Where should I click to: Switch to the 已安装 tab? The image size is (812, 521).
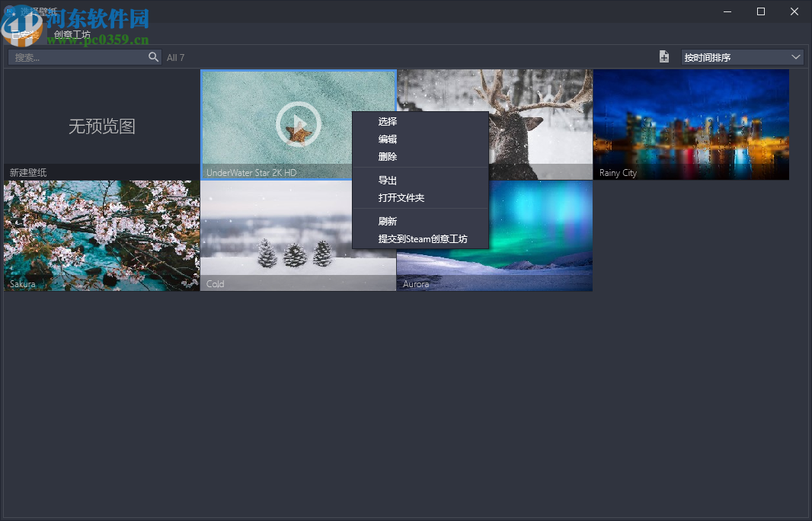point(24,35)
